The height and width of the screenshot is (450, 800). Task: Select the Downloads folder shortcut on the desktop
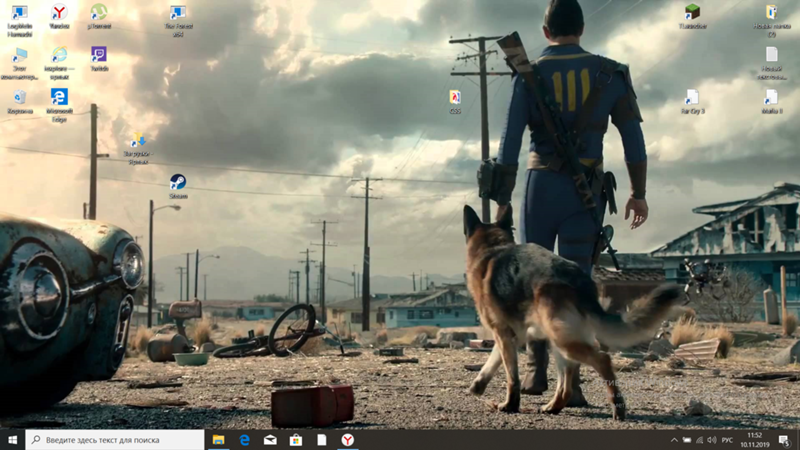coord(138,148)
